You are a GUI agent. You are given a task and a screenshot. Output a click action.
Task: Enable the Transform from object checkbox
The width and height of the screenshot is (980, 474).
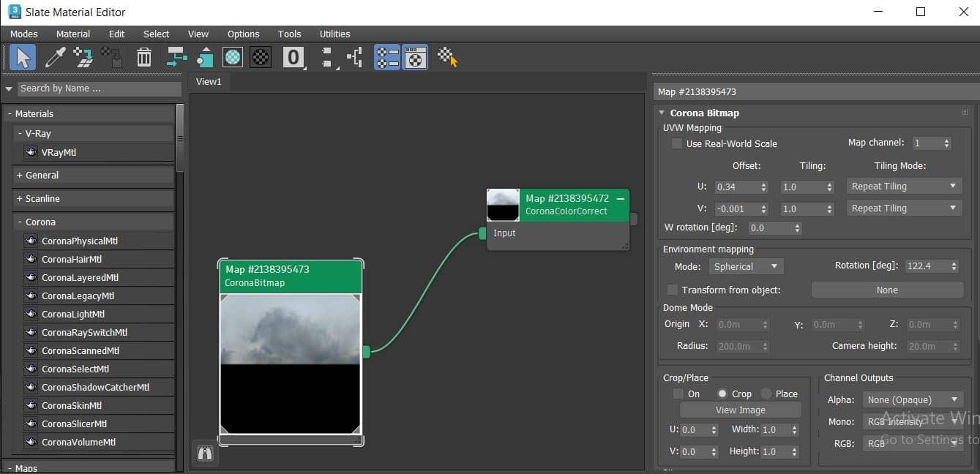[673, 290]
